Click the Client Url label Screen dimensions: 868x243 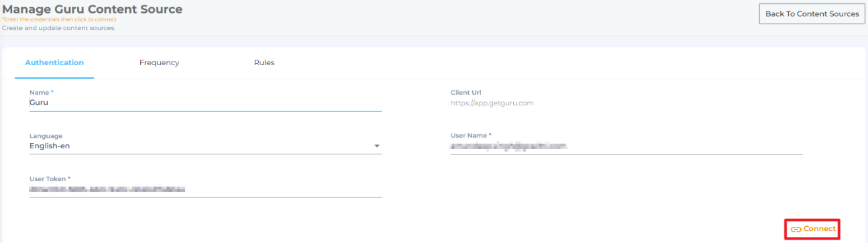pos(466,93)
